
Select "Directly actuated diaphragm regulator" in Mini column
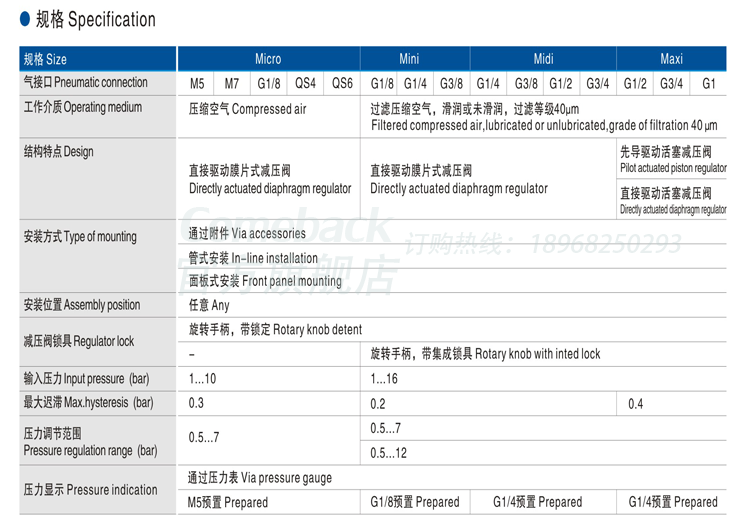coord(459,188)
